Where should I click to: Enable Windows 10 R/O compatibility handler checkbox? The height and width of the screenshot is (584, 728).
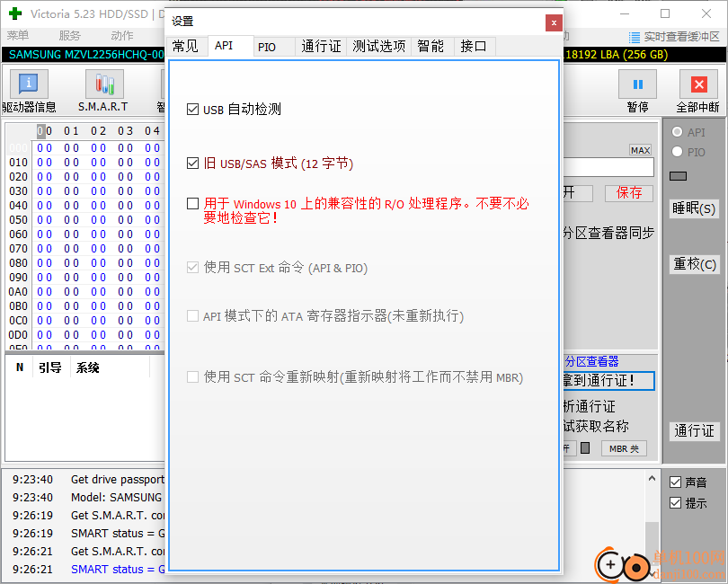coord(192,203)
